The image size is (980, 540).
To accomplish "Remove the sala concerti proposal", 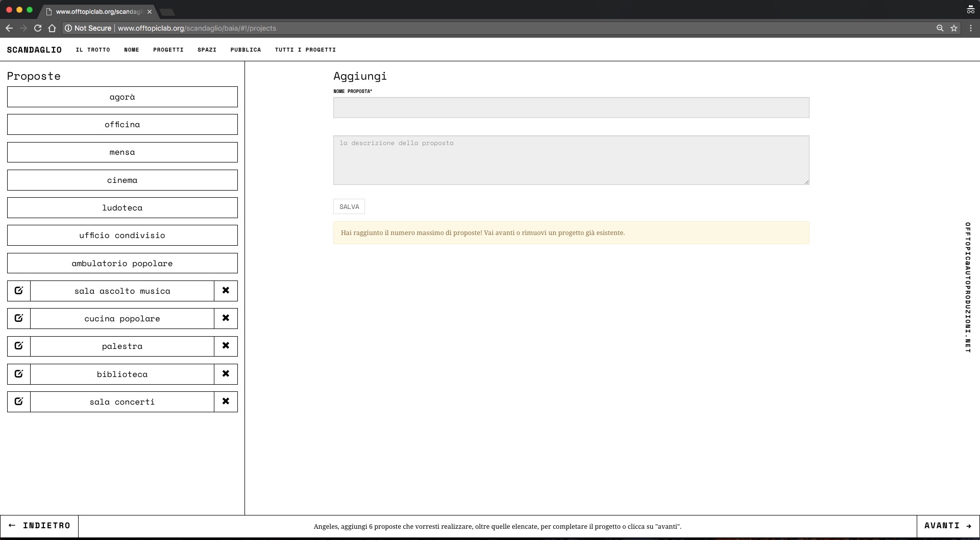I will coord(226,402).
